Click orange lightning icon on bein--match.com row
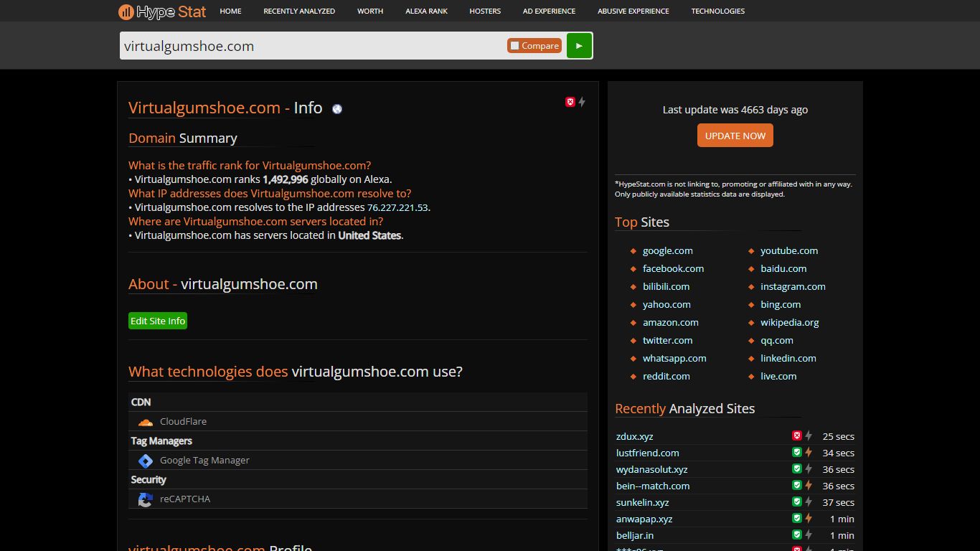The image size is (980, 551). point(809,486)
